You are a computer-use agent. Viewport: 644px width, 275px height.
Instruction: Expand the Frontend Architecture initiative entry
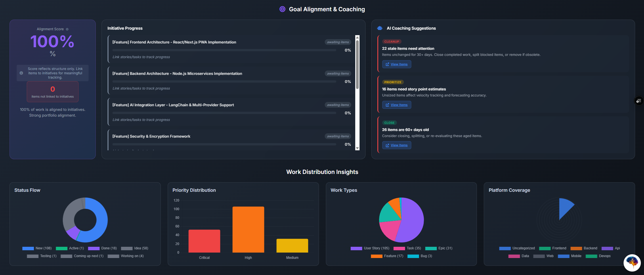tap(174, 42)
